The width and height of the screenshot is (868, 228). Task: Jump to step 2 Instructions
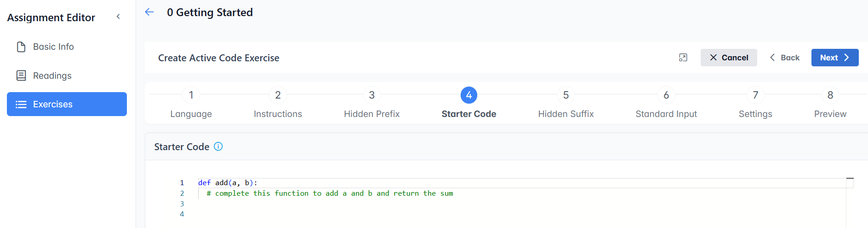pyautogui.click(x=278, y=95)
